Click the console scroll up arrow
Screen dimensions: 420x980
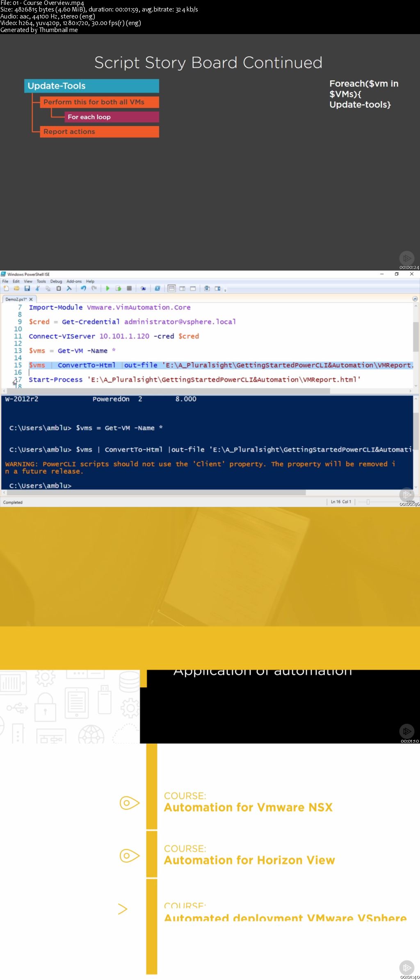click(415, 399)
